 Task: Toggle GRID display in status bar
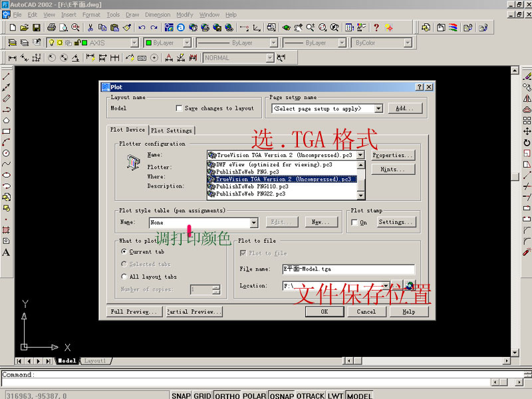(x=203, y=395)
